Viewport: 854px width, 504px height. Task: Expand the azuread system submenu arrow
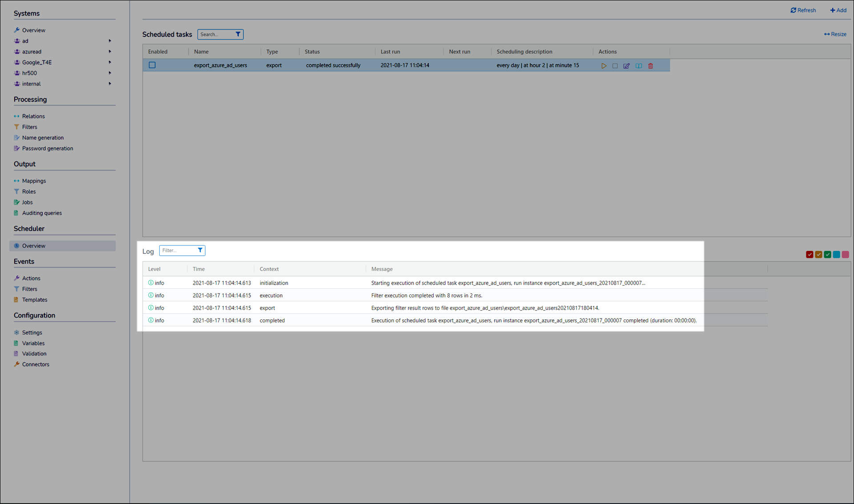point(109,52)
